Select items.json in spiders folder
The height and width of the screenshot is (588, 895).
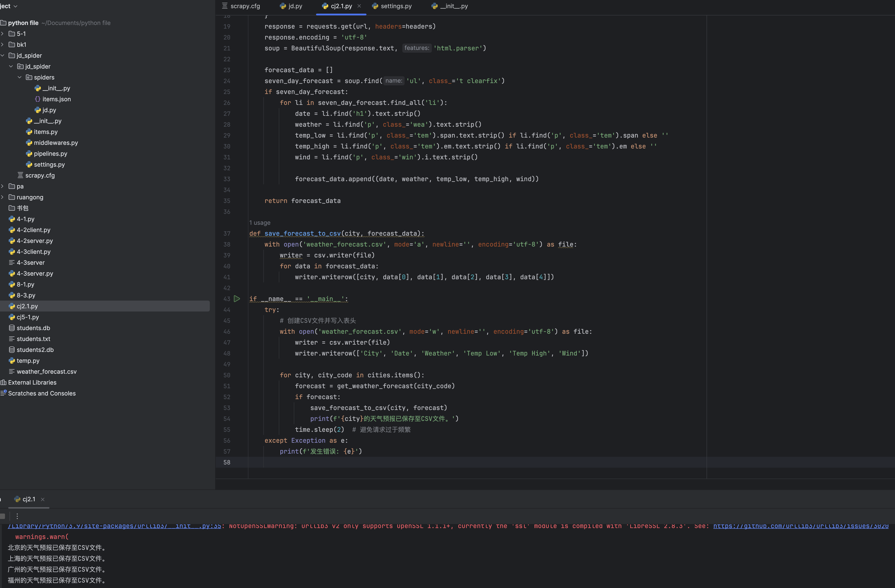(53, 99)
